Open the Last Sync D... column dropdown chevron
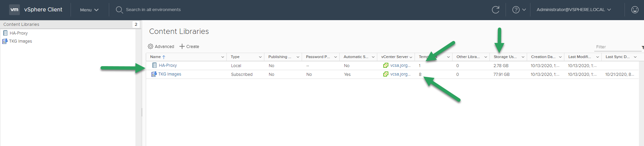 tap(635, 57)
